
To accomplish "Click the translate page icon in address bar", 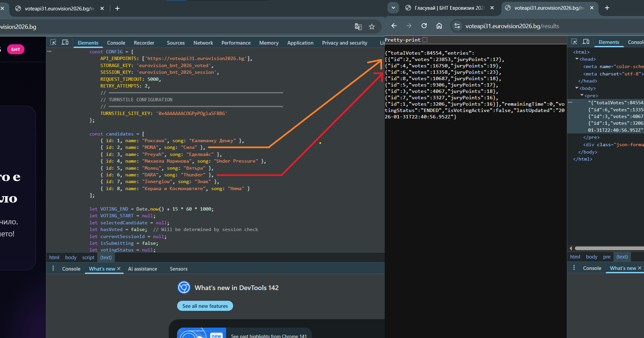I will point(358,27).
